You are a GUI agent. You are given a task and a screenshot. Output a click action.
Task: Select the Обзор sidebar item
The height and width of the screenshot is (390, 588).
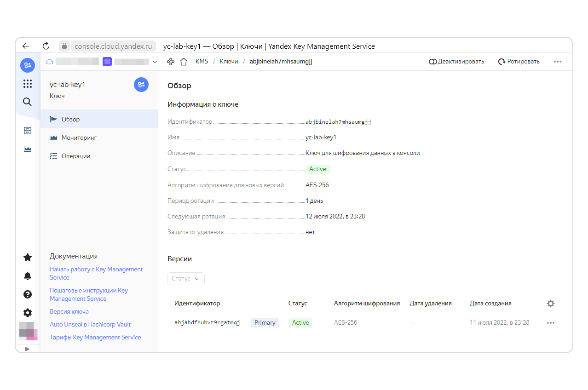pos(99,119)
